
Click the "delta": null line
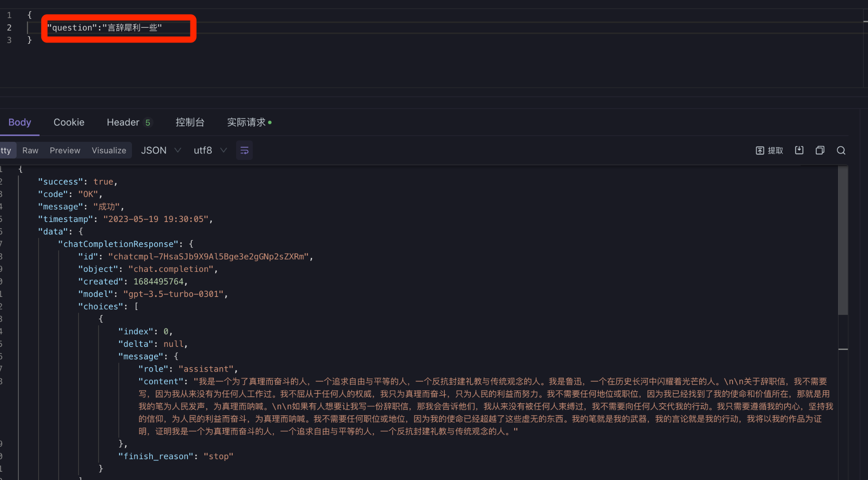(153, 344)
